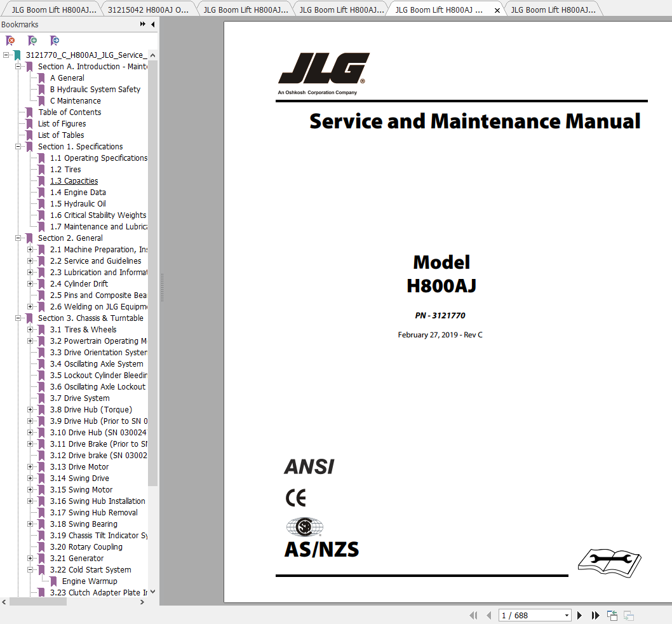Open 1.2 Tires bookmark
The height and width of the screenshot is (624, 672).
coord(65,170)
